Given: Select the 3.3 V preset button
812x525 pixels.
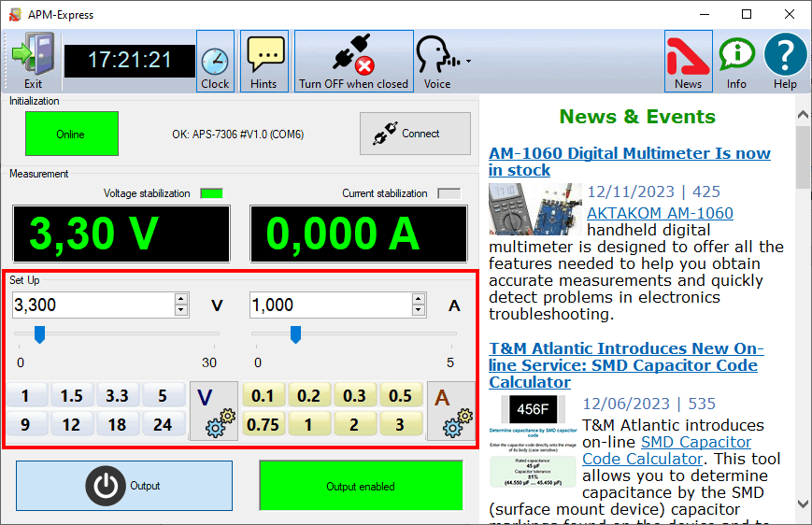Looking at the screenshot, I should coord(117,396).
